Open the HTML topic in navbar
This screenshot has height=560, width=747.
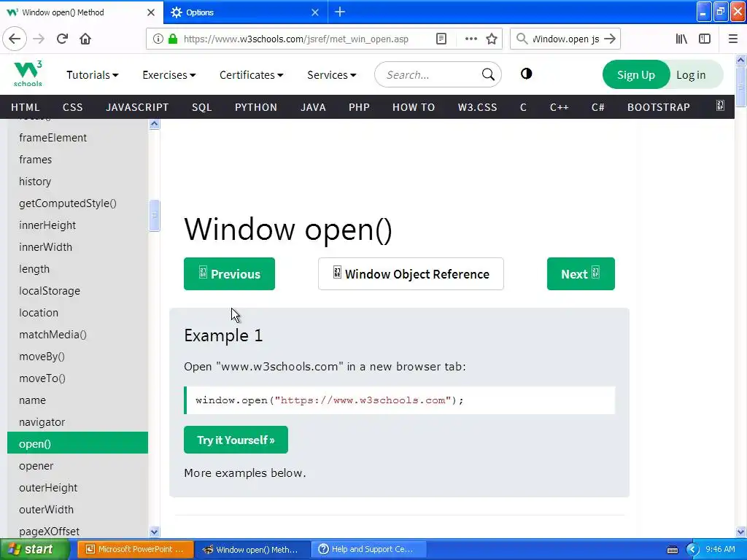(x=26, y=107)
